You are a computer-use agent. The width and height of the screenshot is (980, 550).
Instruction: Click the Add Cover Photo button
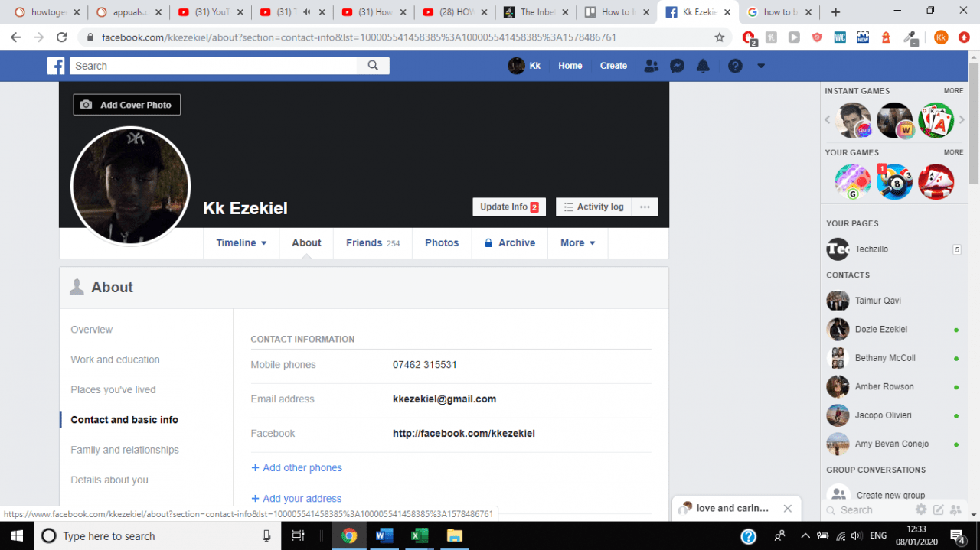[127, 105]
